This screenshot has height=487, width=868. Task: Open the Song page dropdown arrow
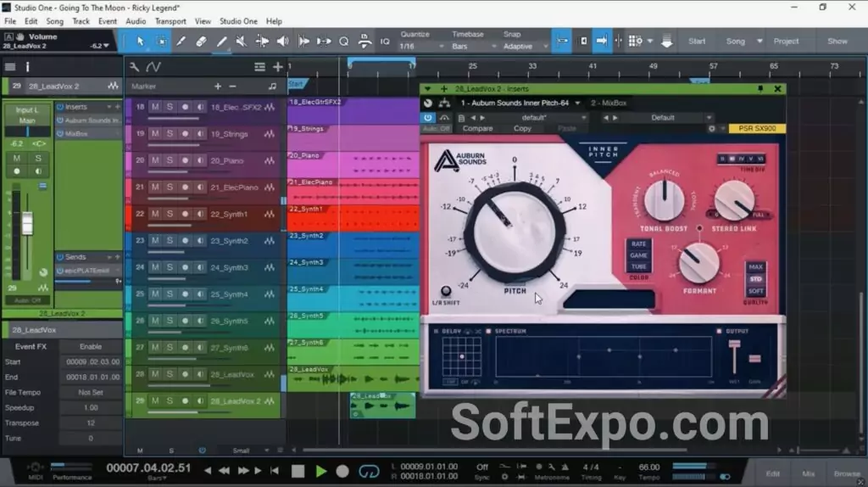pyautogui.click(x=759, y=42)
